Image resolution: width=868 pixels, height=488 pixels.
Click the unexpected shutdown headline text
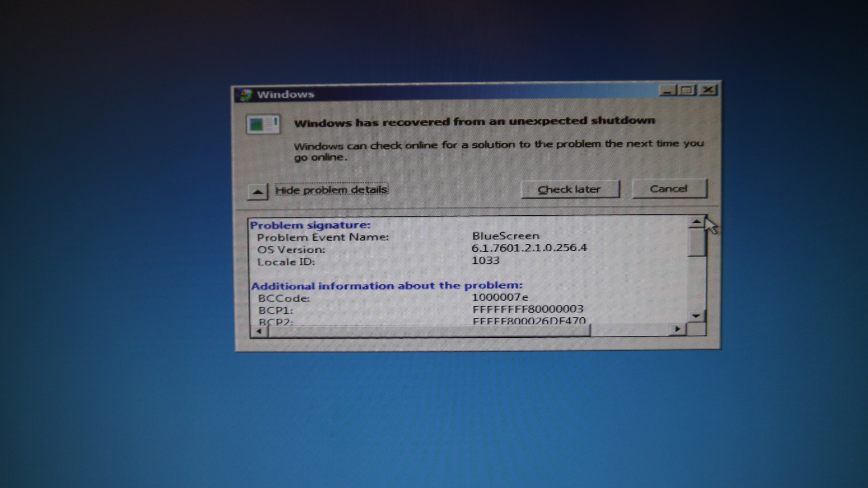pos(475,122)
